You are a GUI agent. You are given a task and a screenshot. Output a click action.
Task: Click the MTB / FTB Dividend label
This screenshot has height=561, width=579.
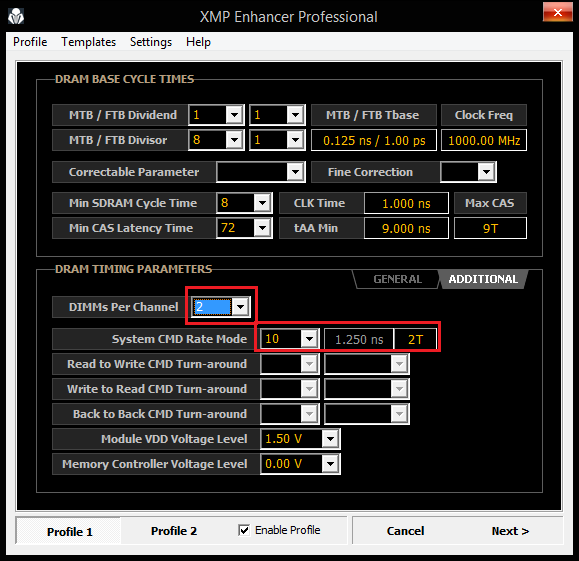tap(123, 115)
